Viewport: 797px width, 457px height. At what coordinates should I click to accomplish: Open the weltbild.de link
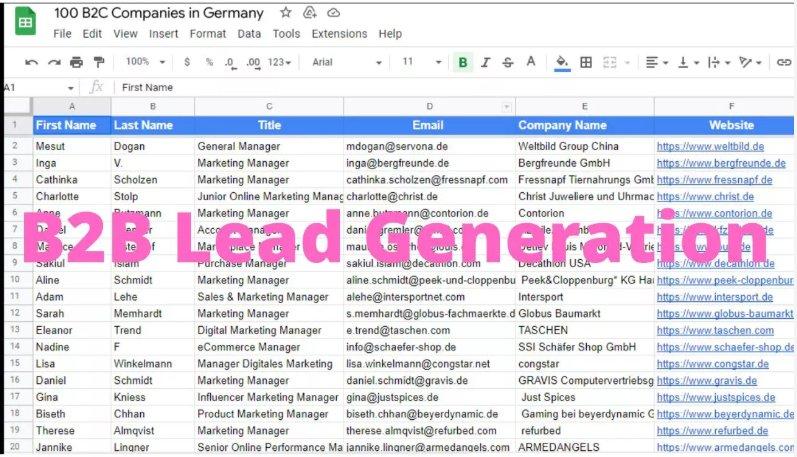[710, 146]
